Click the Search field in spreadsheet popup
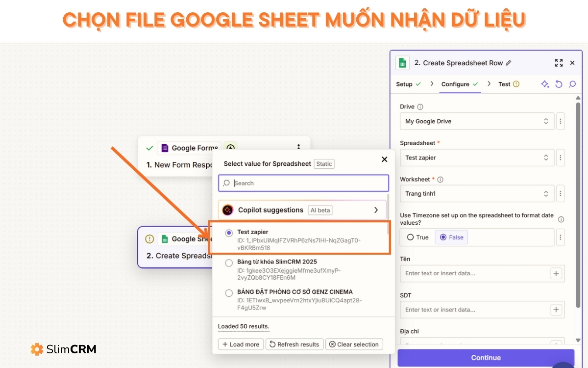Viewport: 588px width, 368px height. coord(303,183)
